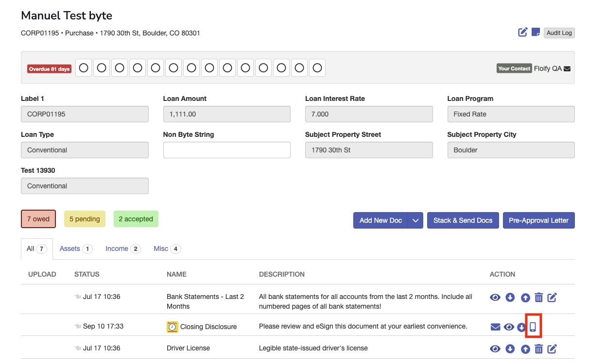Image resolution: width=605 pixels, height=364 pixels.
Task: Click the edit loan icon beside Audit Log
Action: coord(523,33)
